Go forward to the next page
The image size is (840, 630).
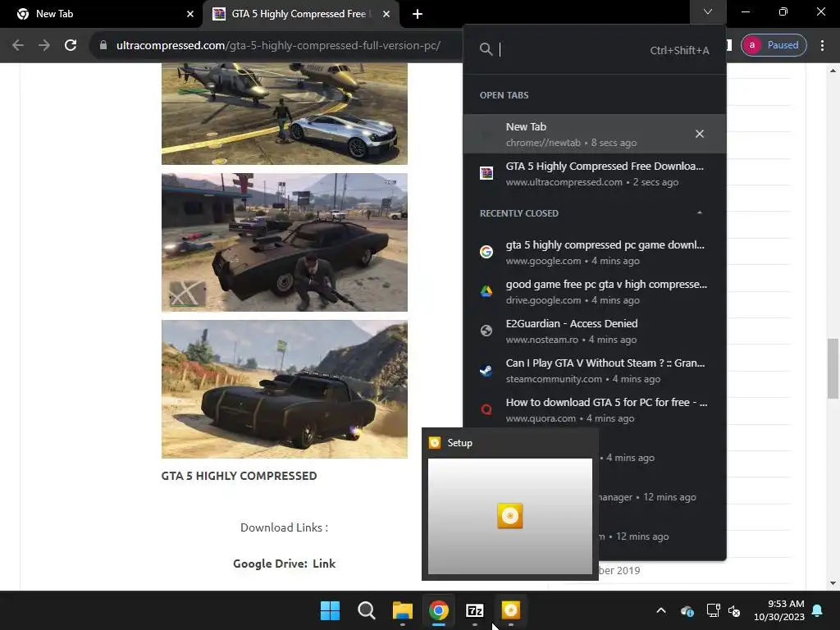click(x=44, y=46)
